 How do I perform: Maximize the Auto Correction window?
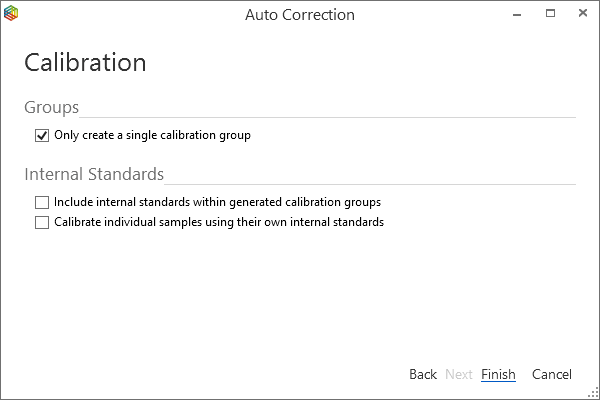550,15
